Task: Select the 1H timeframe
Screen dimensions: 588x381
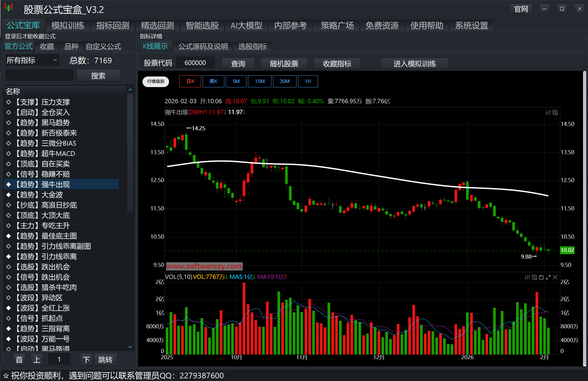Action: [x=308, y=81]
